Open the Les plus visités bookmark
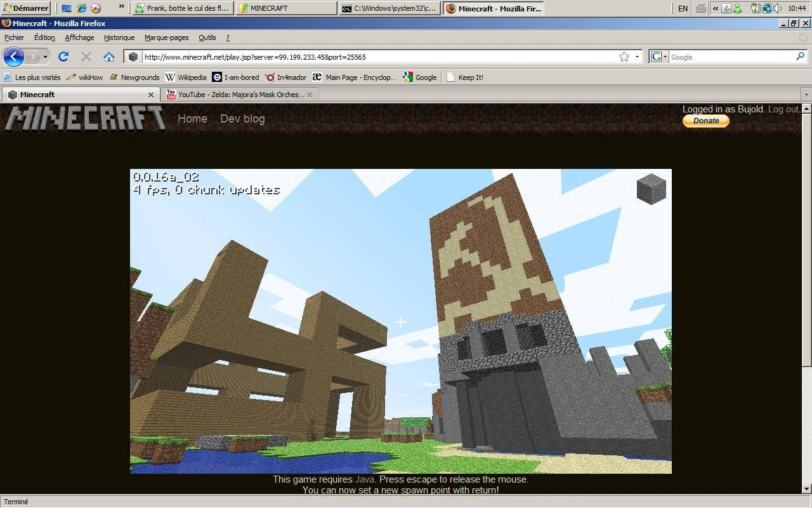The image size is (812, 508). coord(32,77)
